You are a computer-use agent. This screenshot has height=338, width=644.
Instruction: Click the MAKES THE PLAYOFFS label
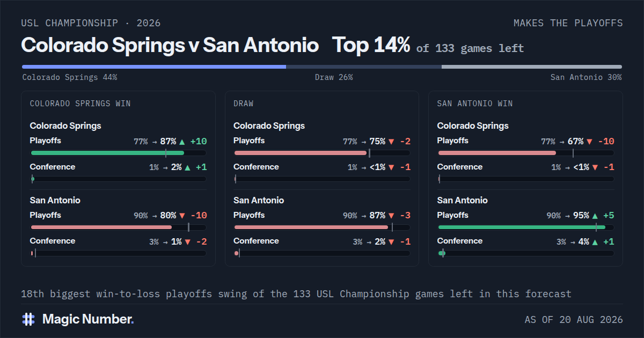tap(568, 23)
